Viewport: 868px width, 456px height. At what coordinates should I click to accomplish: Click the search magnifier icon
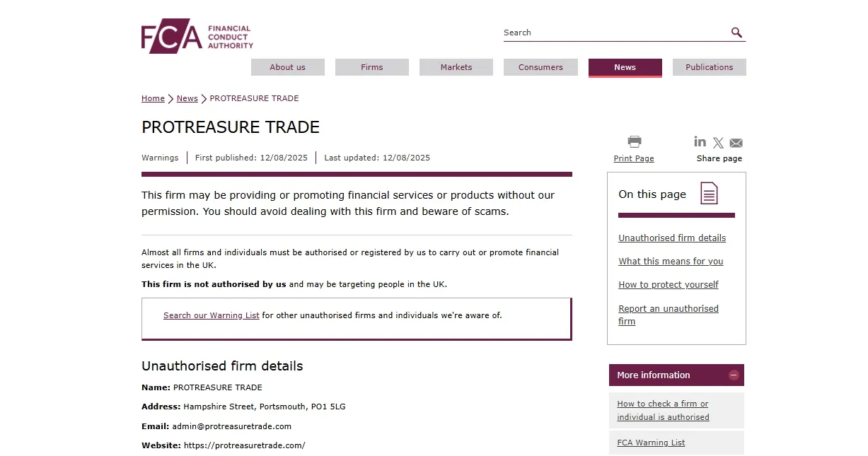click(x=736, y=33)
